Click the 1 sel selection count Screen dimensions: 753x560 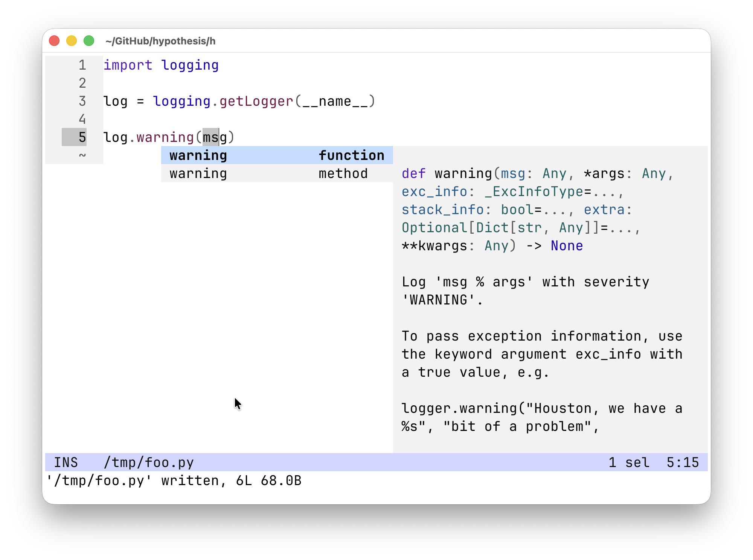click(x=629, y=463)
